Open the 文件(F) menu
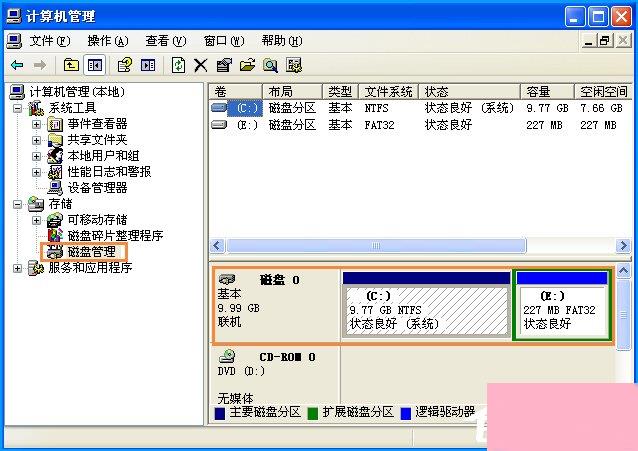638x451 pixels. (50, 41)
